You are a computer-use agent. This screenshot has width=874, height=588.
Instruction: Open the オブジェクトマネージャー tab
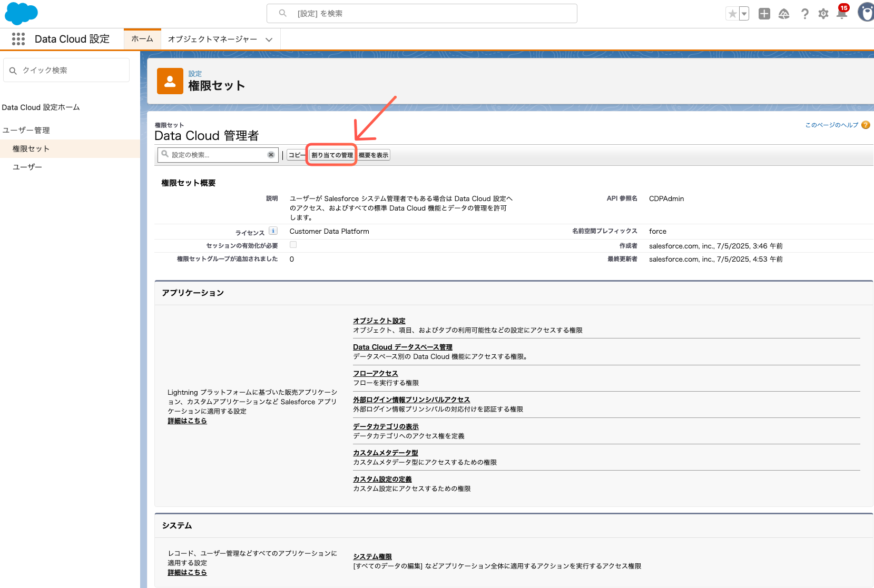click(212, 39)
